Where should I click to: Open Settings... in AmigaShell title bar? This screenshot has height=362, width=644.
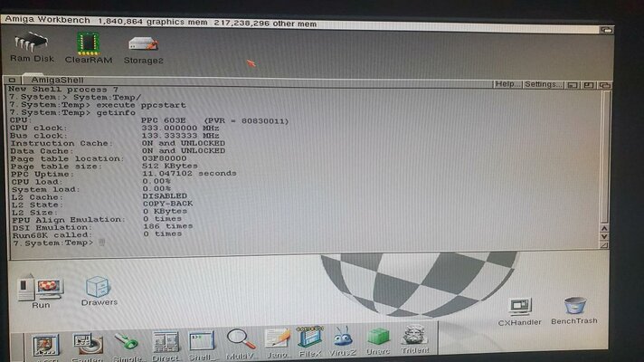coord(543,84)
